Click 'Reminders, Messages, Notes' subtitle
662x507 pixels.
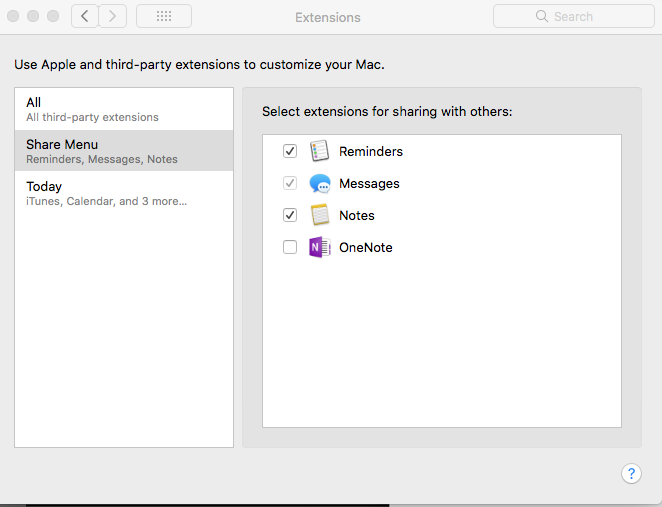[102, 160]
